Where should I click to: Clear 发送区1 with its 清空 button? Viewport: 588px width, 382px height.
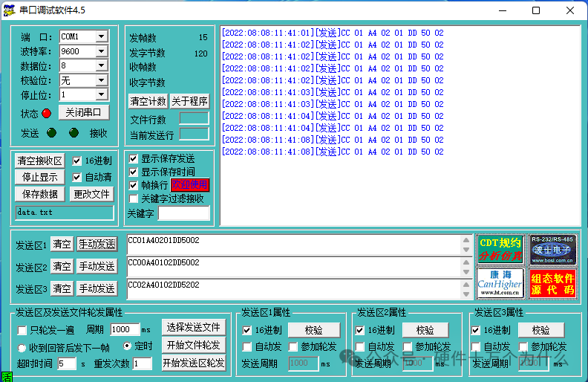(62, 245)
